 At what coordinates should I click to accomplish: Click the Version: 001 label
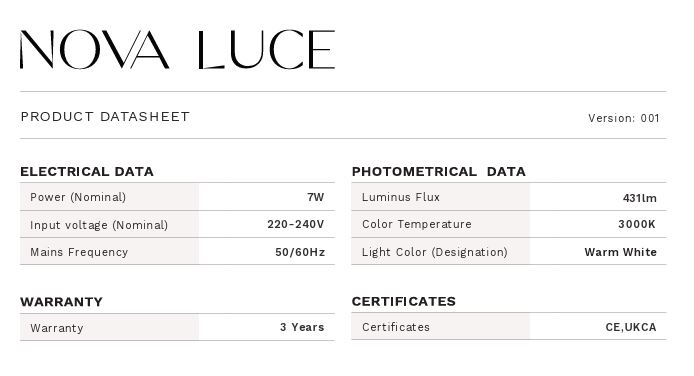pyautogui.click(x=624, y=118)
